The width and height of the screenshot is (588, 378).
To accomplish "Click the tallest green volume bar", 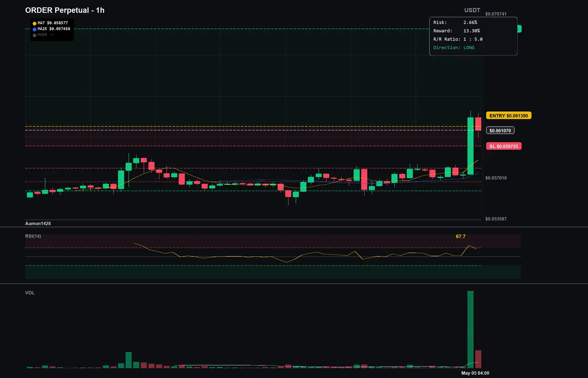I will 470,330.
